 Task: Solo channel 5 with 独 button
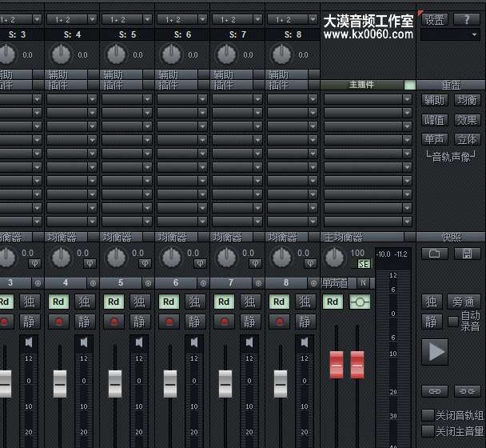pyautogui.click(x=139, y=302)
